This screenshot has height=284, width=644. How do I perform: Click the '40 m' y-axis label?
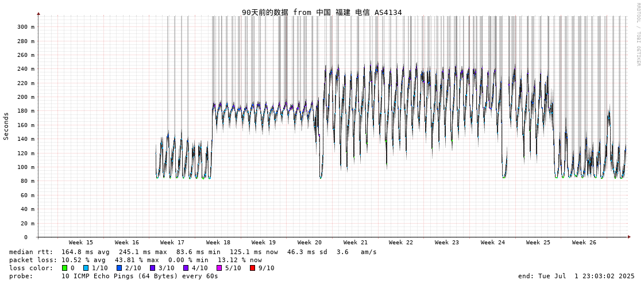click(27, 209)
